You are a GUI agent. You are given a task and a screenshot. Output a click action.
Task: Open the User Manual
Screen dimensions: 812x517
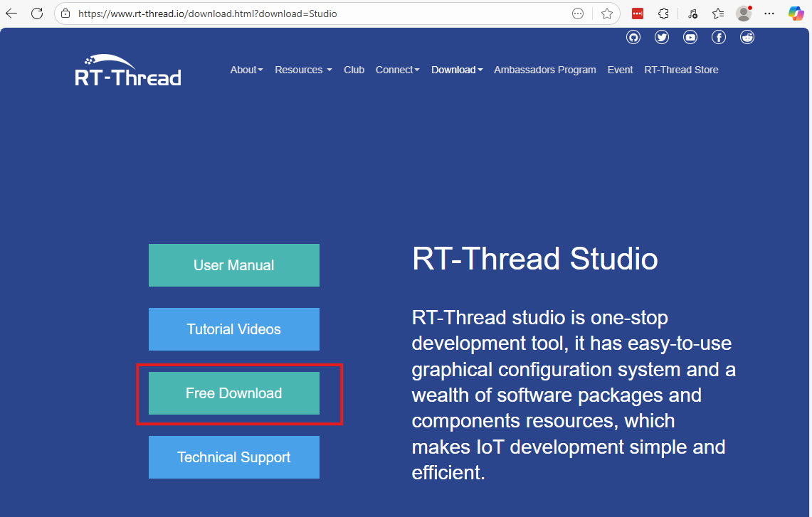coord(233,265)
